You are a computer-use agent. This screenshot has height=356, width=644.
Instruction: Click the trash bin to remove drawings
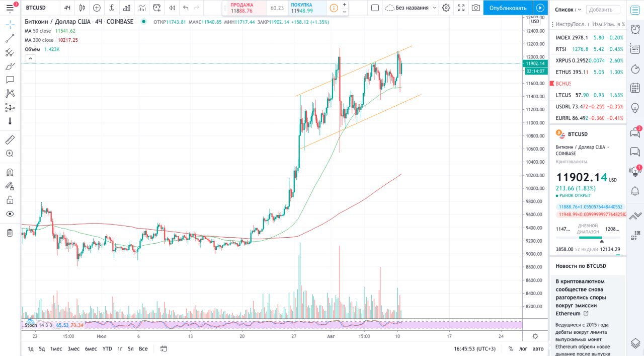pyautogui.click(x=10, y=232)
